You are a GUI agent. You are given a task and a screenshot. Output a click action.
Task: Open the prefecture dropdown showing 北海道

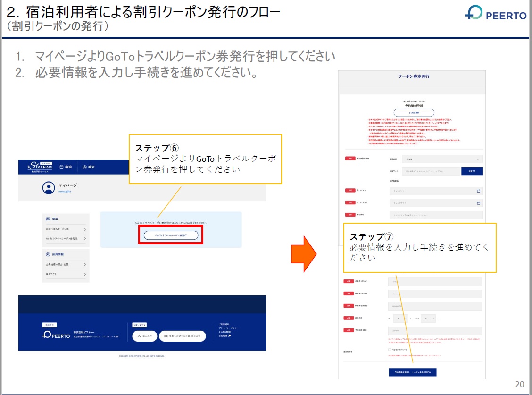click(442, 159)
